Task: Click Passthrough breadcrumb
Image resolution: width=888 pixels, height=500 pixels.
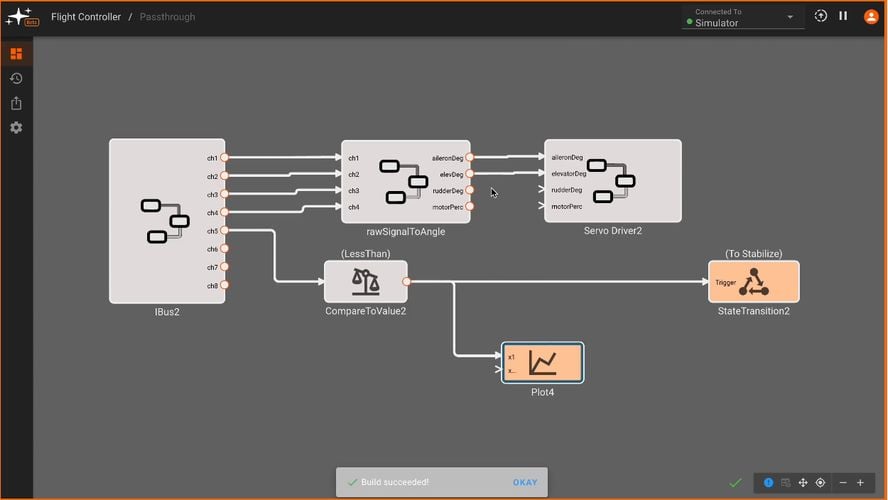Action: 167,17
